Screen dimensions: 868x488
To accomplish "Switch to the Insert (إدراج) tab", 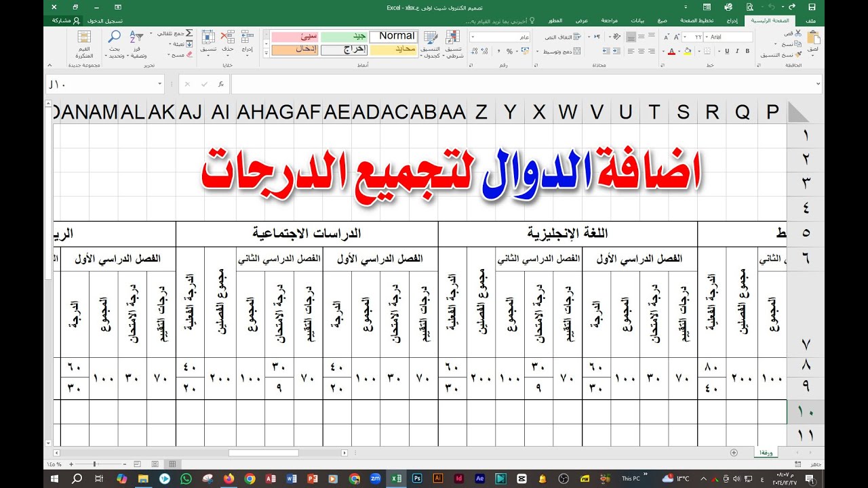I will (732, 21).
